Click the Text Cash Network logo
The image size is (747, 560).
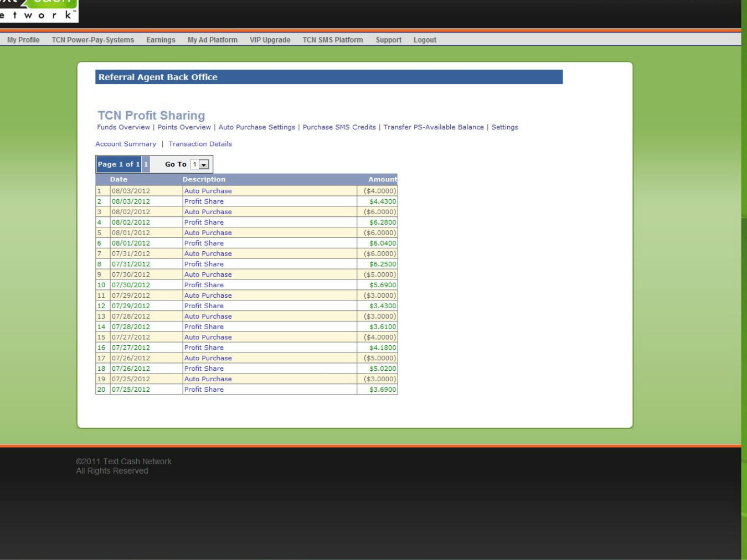tap(38, 10)
